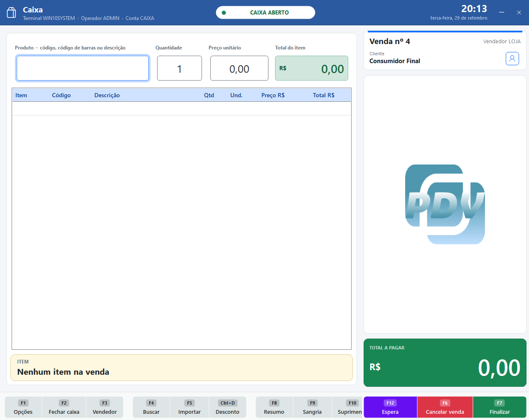
Task: Click the TOTAL A PAGAR amount panel
Action: [x=445, y=363]
